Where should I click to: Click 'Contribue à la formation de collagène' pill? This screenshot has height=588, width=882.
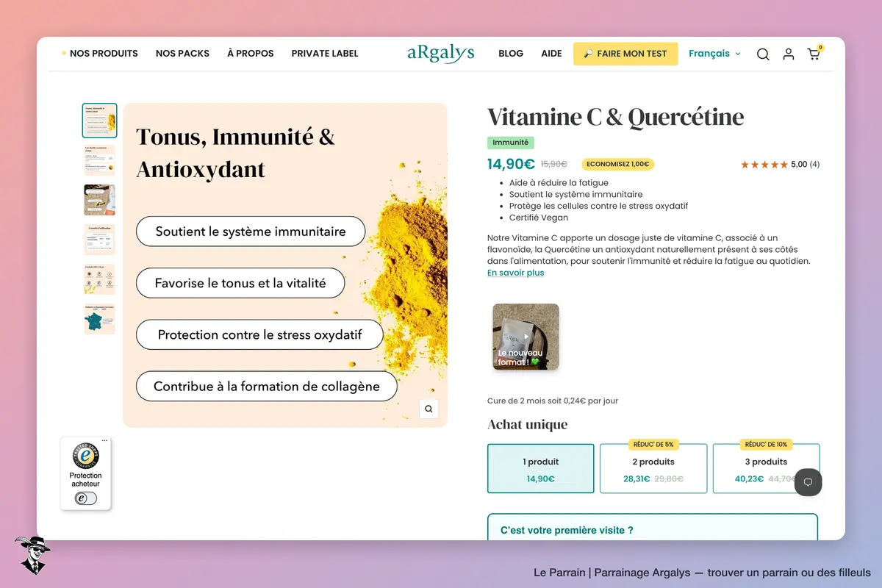pos(267,386)
